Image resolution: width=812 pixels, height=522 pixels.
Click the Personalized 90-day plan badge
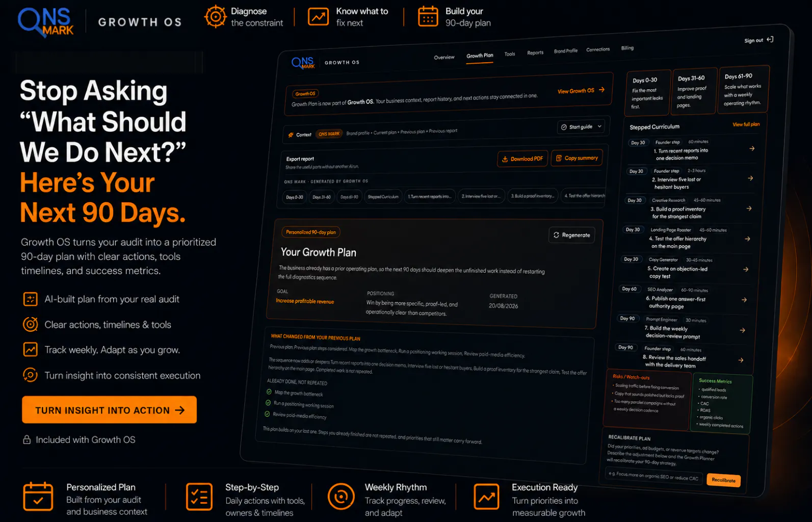(310, 232)
